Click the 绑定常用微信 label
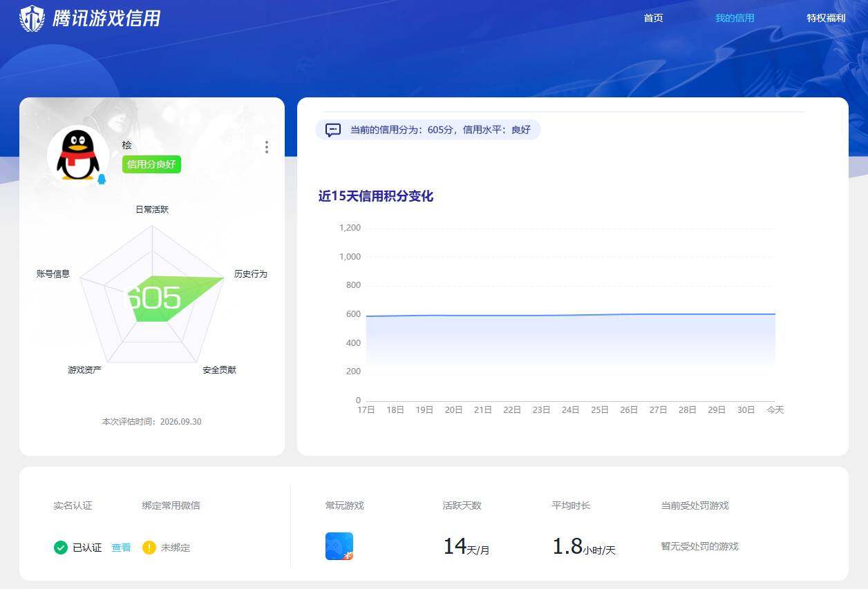Image resolution: width=868 pixels, height=589 pixels. (171, 505)
